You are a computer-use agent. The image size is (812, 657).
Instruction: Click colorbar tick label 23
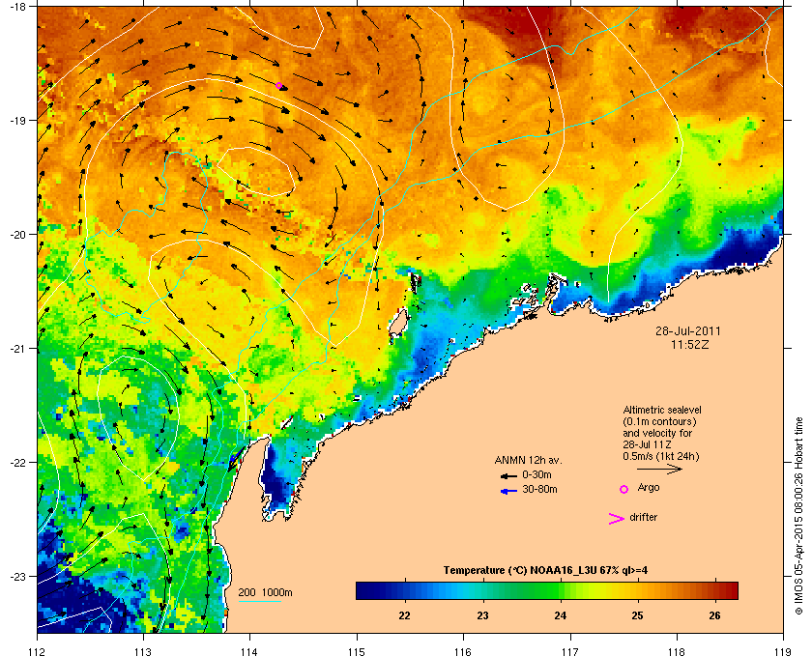(482, 615)
